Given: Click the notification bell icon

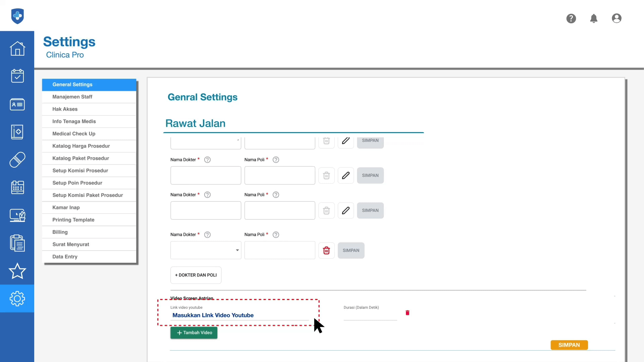Looking at the screenshot, I should 594,18.
